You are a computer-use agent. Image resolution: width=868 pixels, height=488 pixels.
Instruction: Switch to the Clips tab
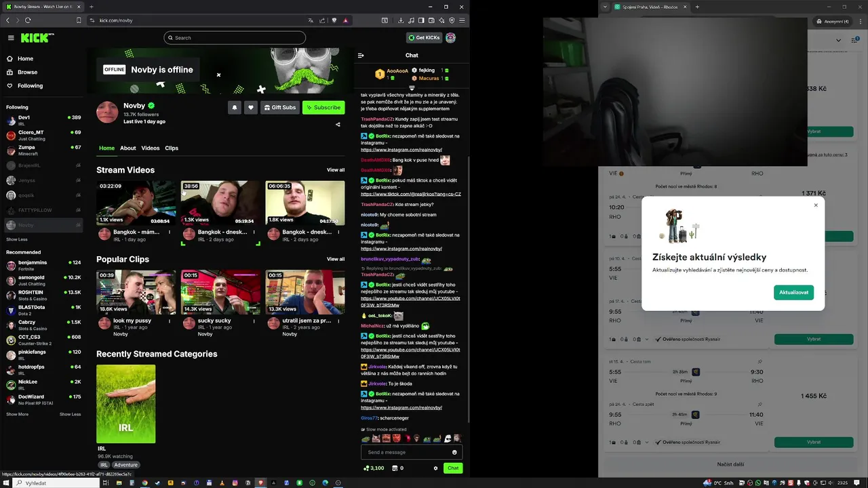(x=172, y=148)
